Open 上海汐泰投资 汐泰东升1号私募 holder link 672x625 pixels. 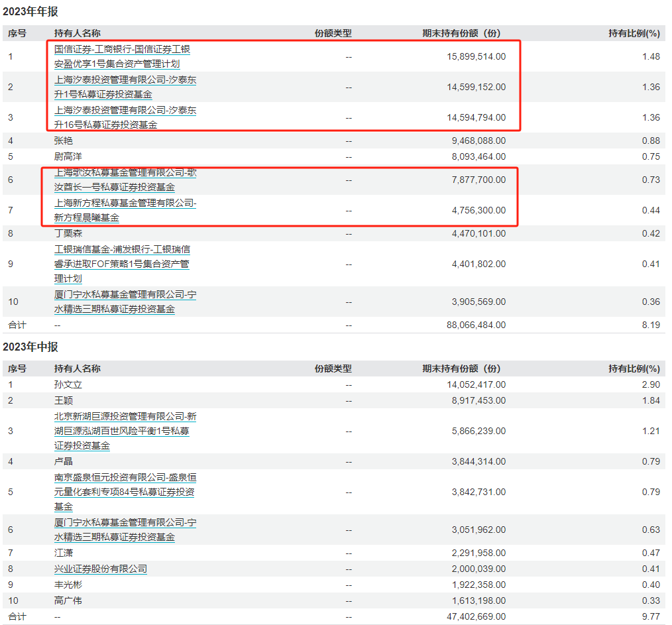tap(125, 87)
